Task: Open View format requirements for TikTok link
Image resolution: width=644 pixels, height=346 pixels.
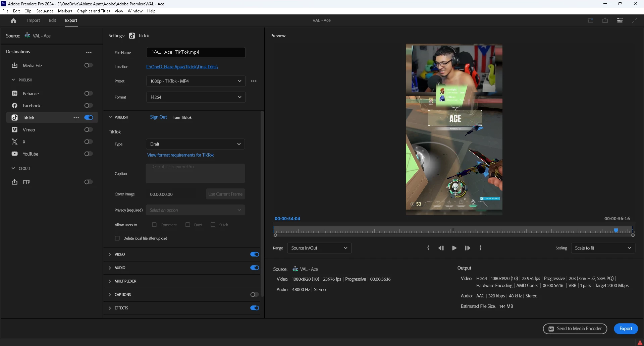Action: [180, 155]
